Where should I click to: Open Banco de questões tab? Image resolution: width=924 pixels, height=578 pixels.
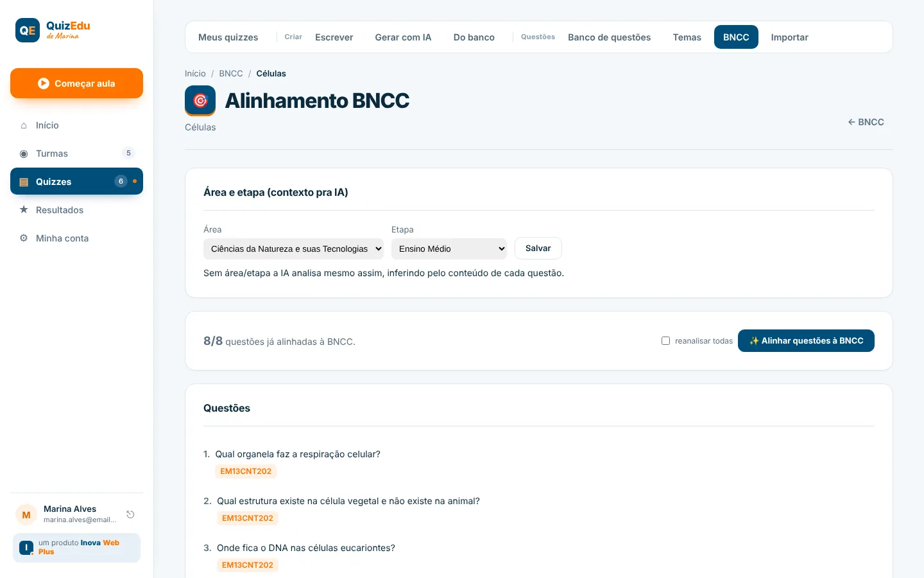609,37
